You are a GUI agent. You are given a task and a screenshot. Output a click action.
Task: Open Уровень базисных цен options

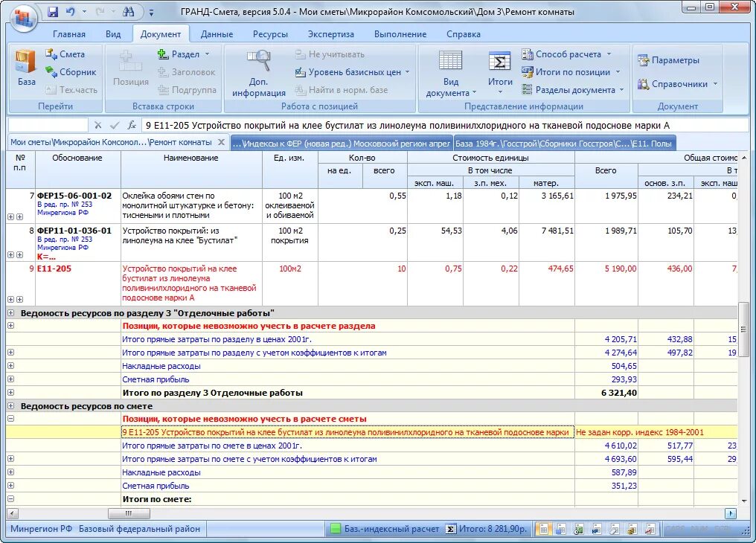tap(352, 72)
